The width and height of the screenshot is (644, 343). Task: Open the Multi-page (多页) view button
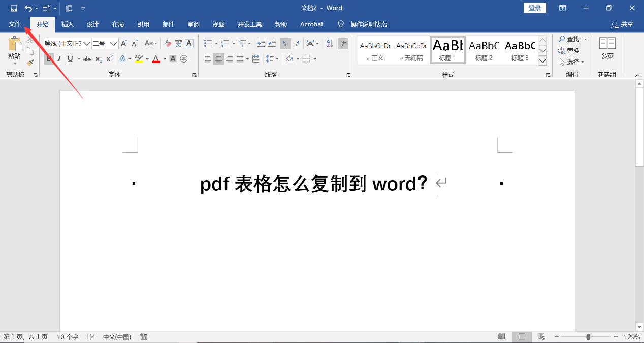click(x=607, y=48)
